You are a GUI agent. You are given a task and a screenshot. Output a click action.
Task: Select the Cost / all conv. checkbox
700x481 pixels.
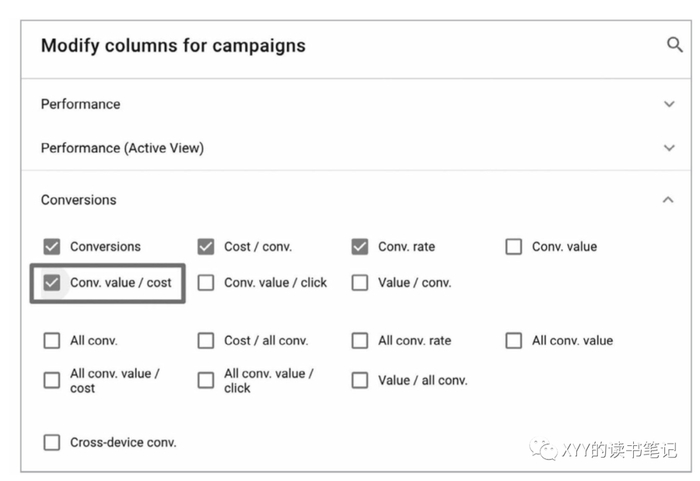pyautogui.click(x=206, y=341)
